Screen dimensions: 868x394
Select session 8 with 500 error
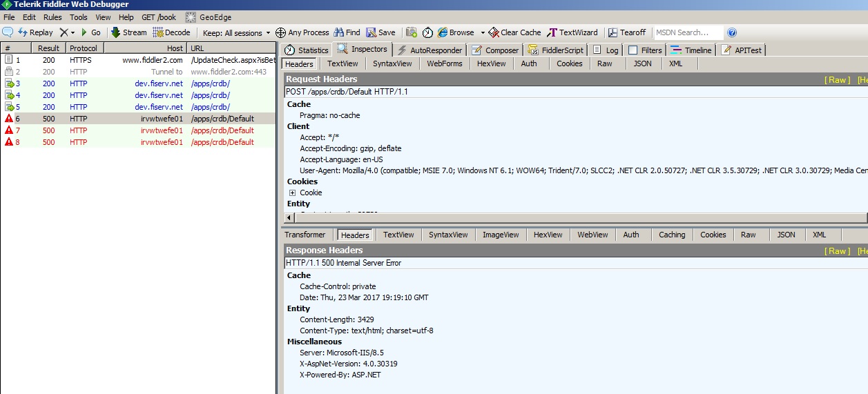point(138,142)
